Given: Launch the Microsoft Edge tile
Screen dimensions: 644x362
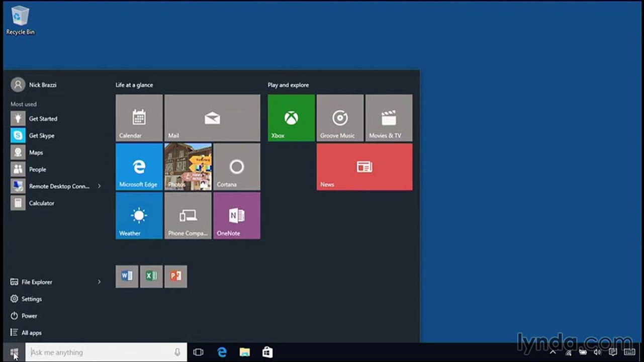Looking at the screenshot, I should [139, 166].
